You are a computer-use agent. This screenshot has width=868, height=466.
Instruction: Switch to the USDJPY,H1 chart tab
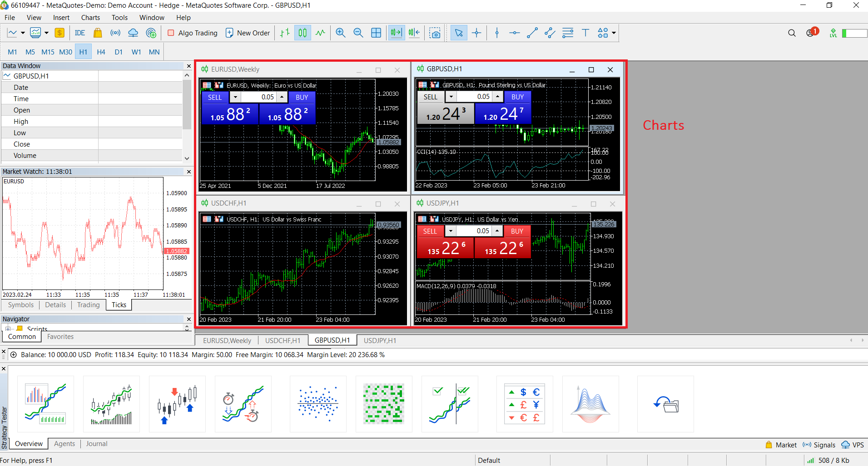[380, 340]
